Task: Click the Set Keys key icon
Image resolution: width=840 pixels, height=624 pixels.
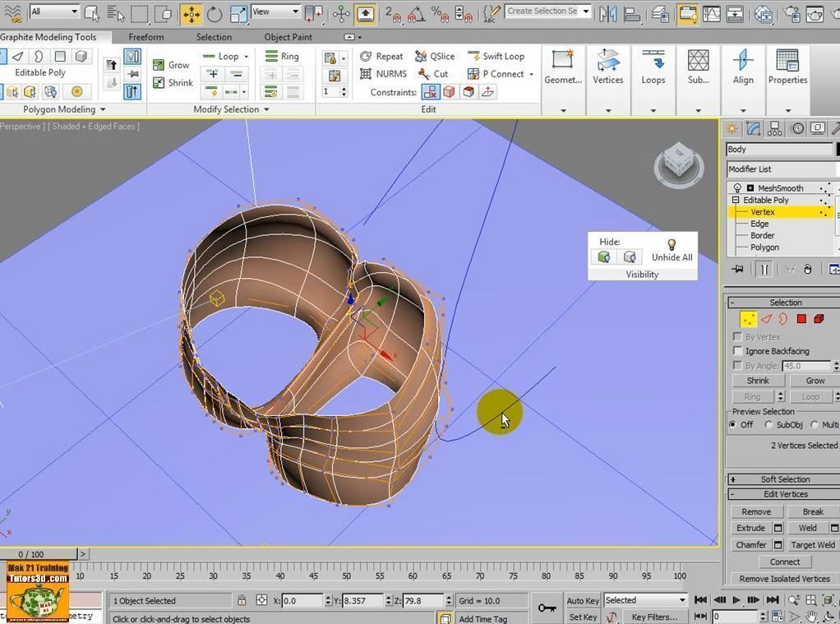Action: click(x=547, y=608)
